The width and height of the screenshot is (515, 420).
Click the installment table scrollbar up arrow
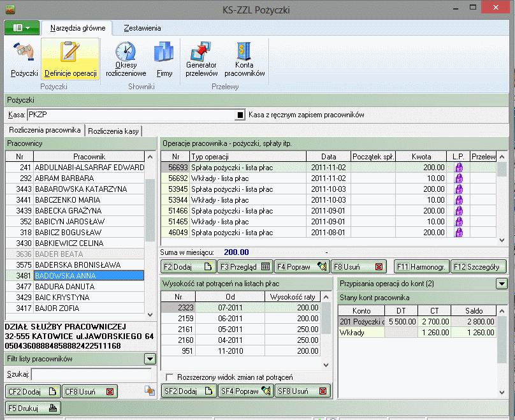pyautogui.click(x=326, y=297)
